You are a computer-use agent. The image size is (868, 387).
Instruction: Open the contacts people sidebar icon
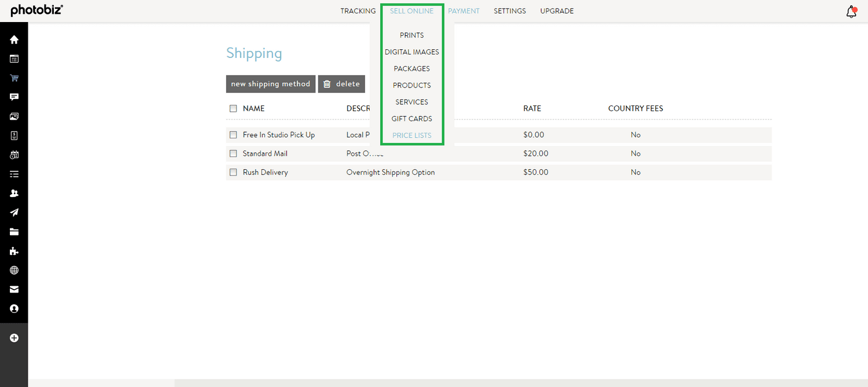14,193
